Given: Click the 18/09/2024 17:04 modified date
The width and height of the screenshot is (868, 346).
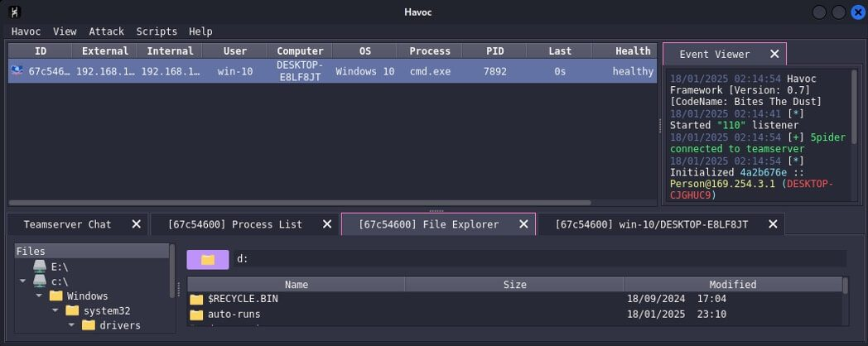Looking at the screenshot, I should [x=677, y=299].
